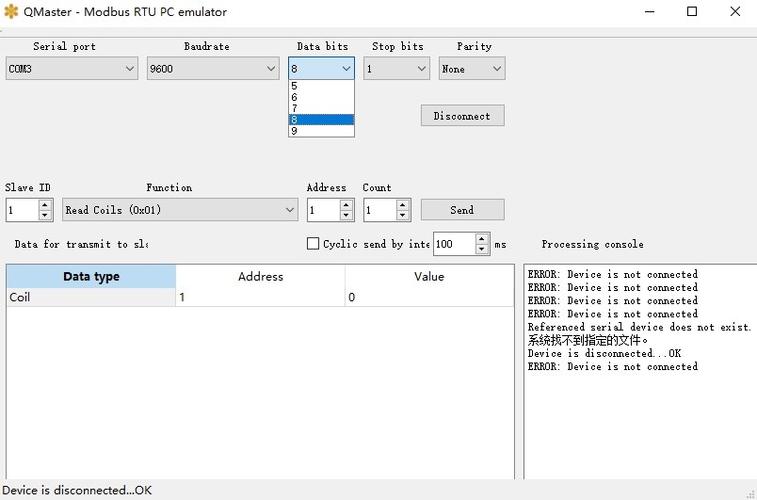
Task: Click status bar 'Device is disconnected...OK'
Action: 77,490
